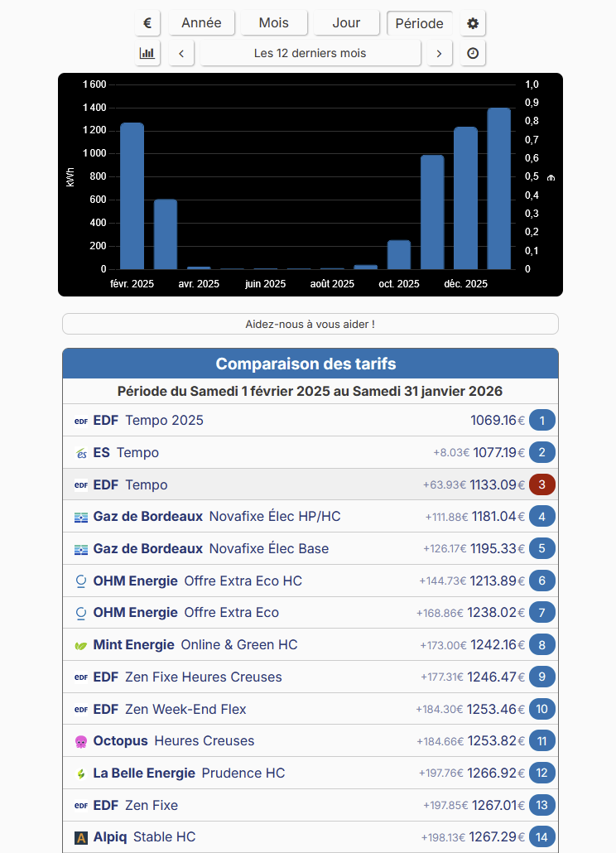The image size is (616, 853).
Task: Click the Alpiq logo icon
Action: (x=81, y=837)
